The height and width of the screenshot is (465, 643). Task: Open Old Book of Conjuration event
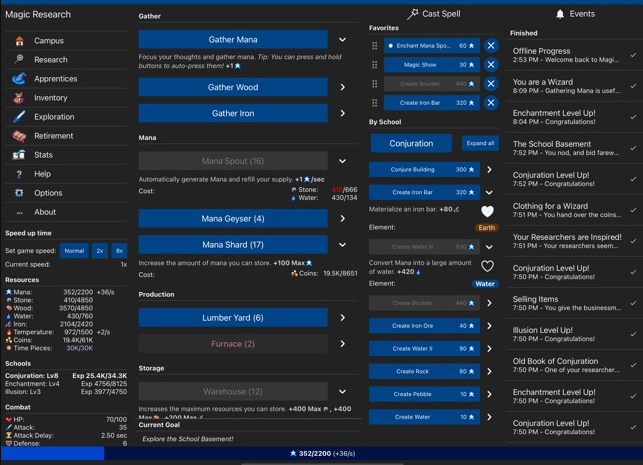[x=574, y=365]
